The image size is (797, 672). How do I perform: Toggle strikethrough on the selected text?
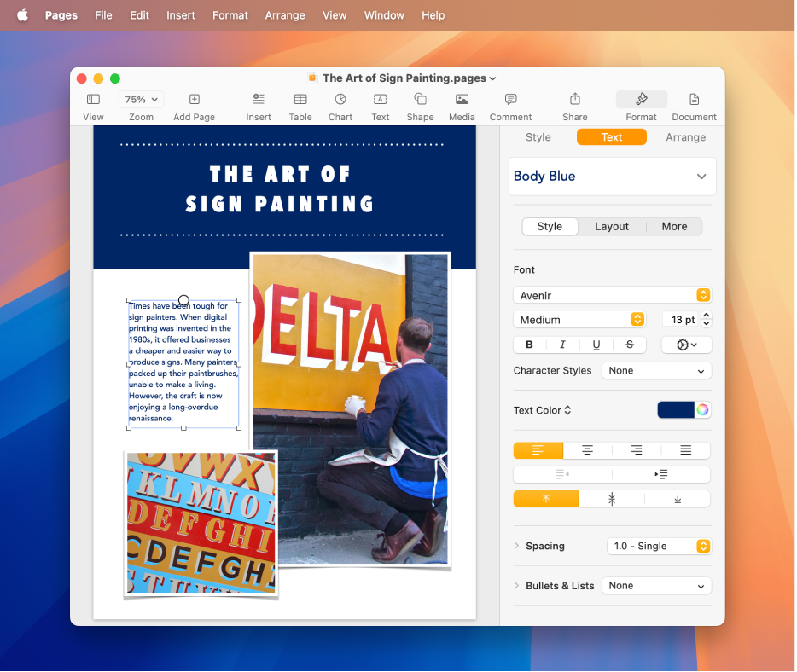coord(629,345)
